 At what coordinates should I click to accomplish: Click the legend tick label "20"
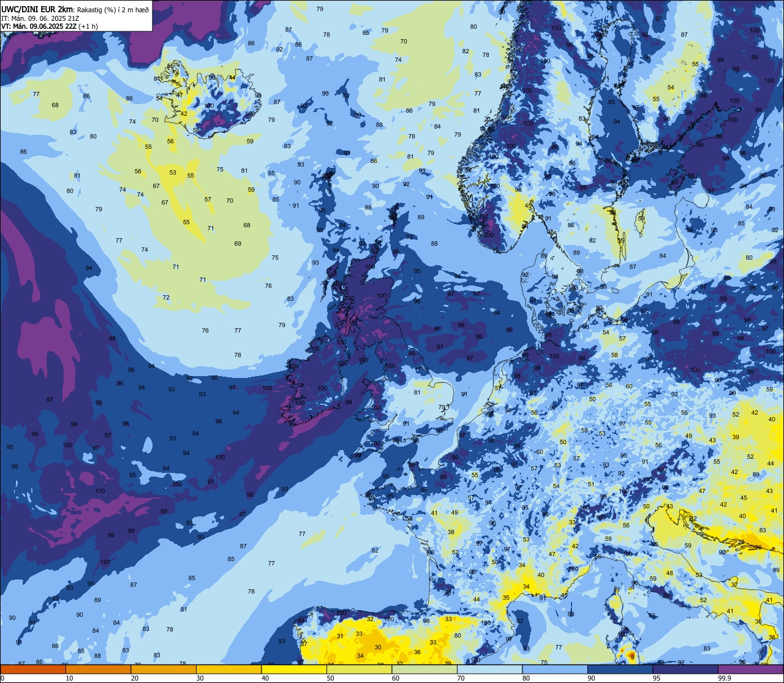pyautogui.click(x=135, y=678)
